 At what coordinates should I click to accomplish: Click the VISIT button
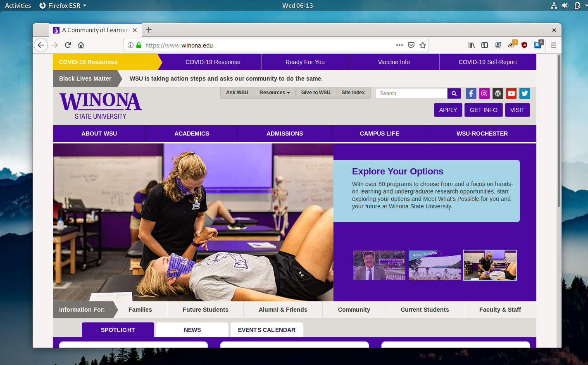(x=517, y=110)
